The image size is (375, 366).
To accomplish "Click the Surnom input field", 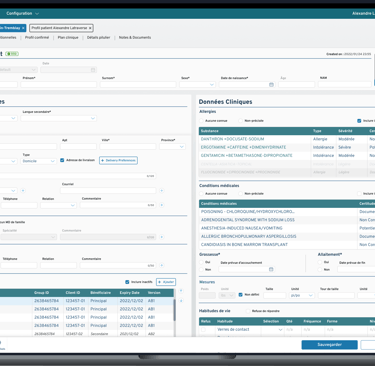I will [138, 85].
